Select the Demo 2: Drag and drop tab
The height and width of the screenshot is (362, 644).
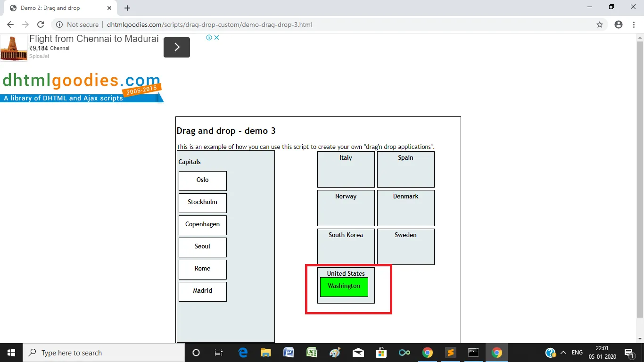tap(60, 8)
